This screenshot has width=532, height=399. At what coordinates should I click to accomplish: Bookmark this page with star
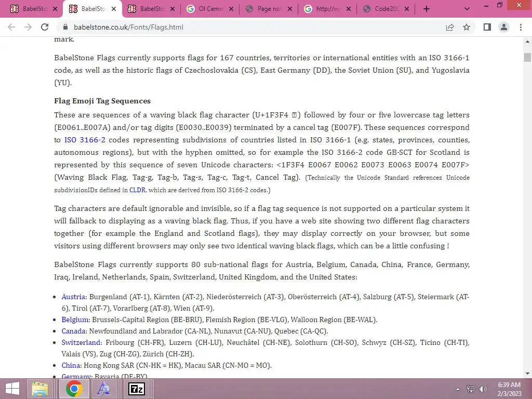[x=467, y=27]
